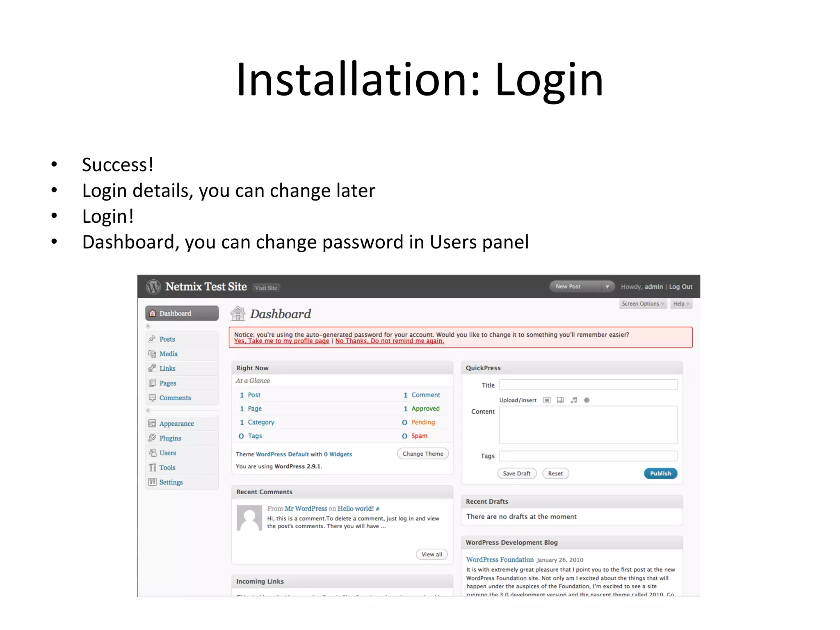The width and height of the screenshot is (840, 630).
Task: Click the QuickPress Content text area
Action: pos(588,425)
